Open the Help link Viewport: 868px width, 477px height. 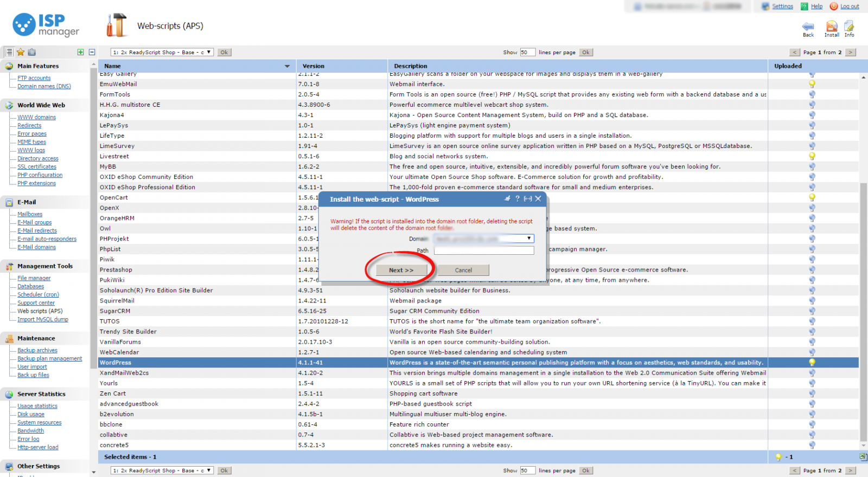click(816, 7)
